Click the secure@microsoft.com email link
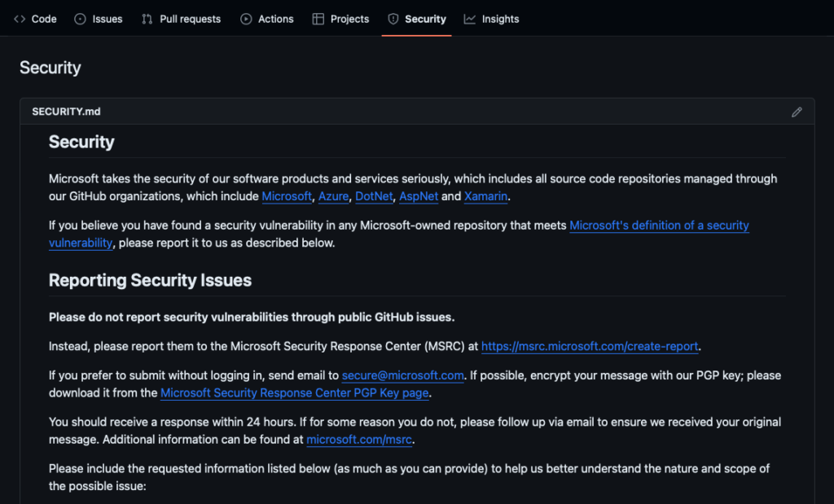834x504 pixels. [x=402, y=375]
